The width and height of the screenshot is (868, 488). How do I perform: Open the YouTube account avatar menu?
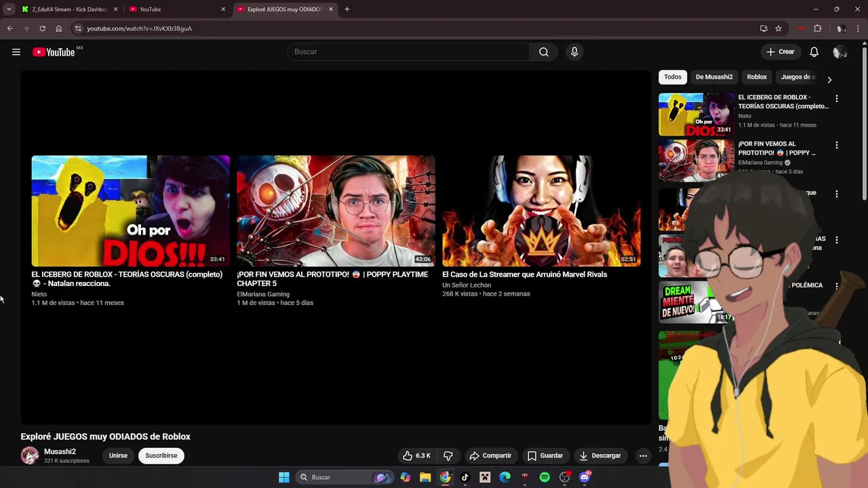tap(840, 52)
